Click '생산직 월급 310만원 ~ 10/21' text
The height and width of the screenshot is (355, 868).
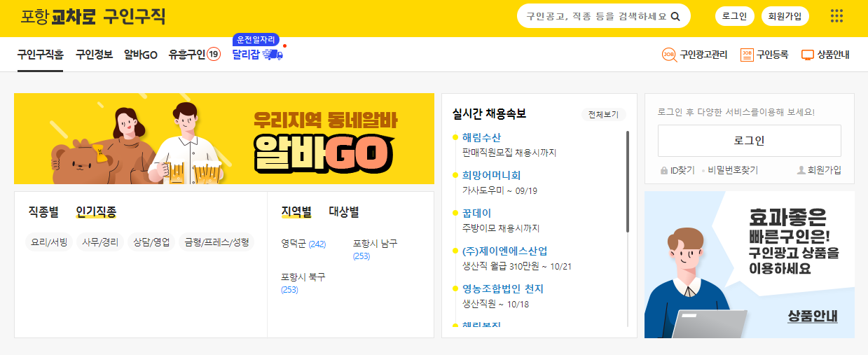click(517, 266)
